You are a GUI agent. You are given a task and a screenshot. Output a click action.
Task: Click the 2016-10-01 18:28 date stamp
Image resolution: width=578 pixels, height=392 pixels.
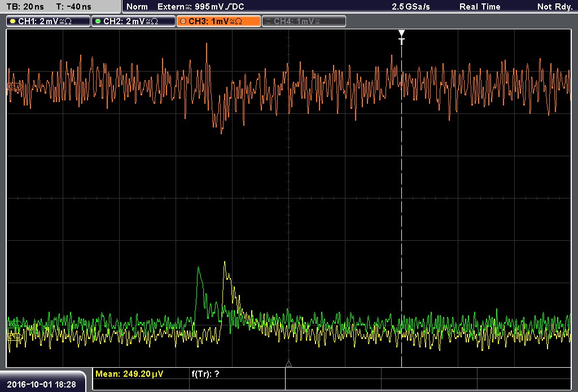click(41, 385)
